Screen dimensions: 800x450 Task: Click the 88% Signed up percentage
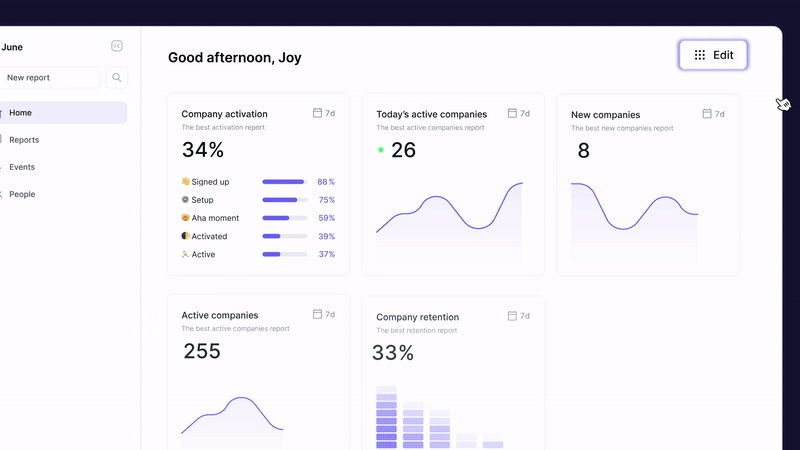coord(326,182)
